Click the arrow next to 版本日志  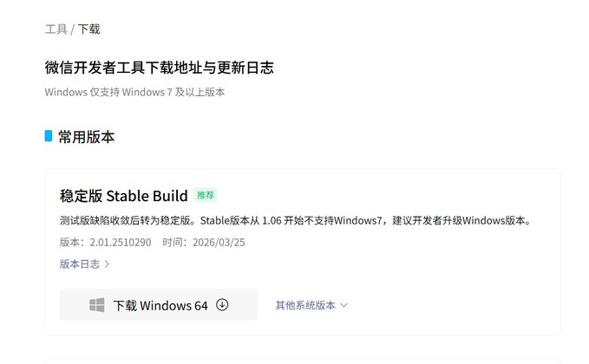(107, 264)
